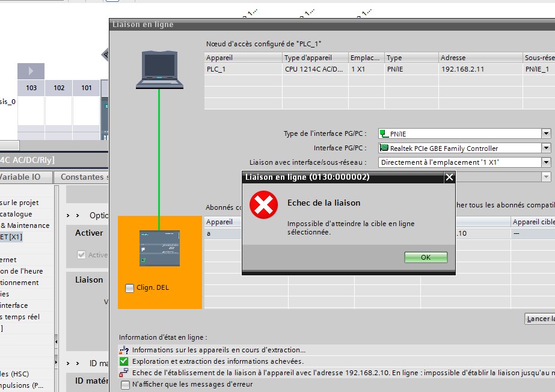555x392 pixels.
Task: Click the gray rack arrow button above slot 103
Action: (31, 71)
